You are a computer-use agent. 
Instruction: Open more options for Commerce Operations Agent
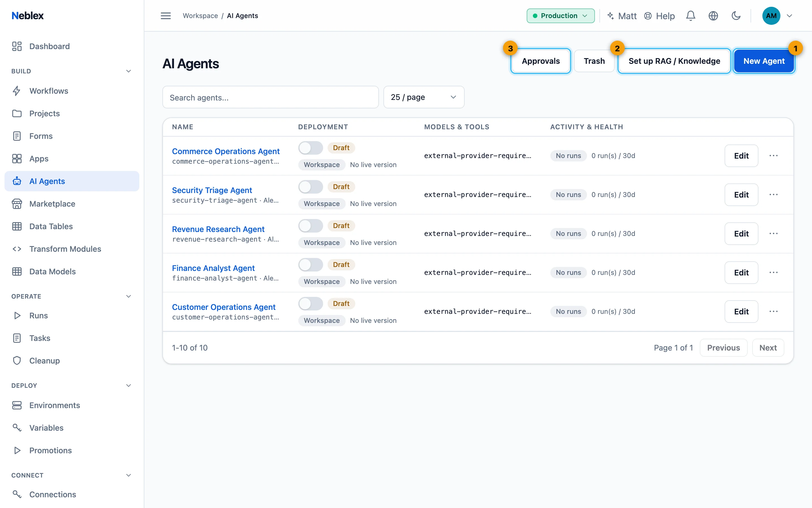(773, 156)
